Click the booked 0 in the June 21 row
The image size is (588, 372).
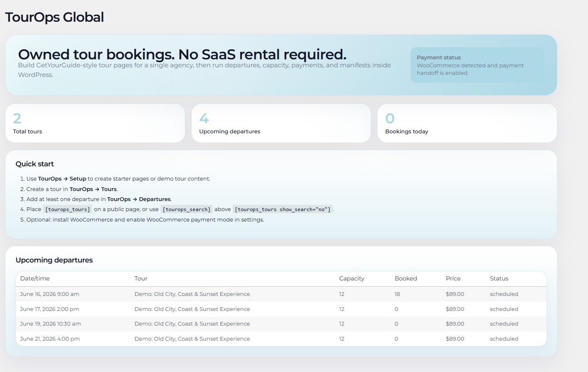tap(396, 339)
